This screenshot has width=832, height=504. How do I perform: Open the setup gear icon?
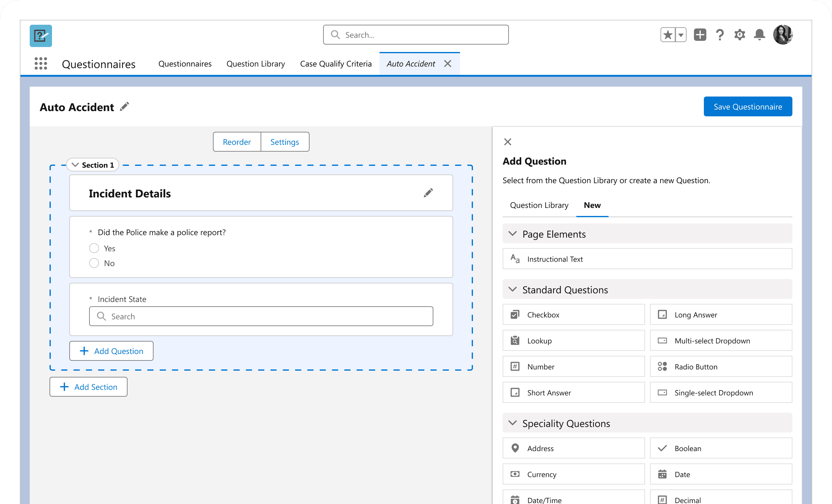739,35
